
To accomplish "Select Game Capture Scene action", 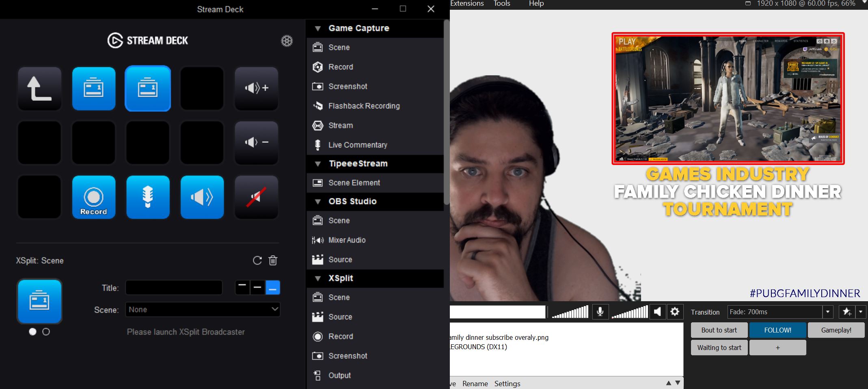I will point(375,48).
